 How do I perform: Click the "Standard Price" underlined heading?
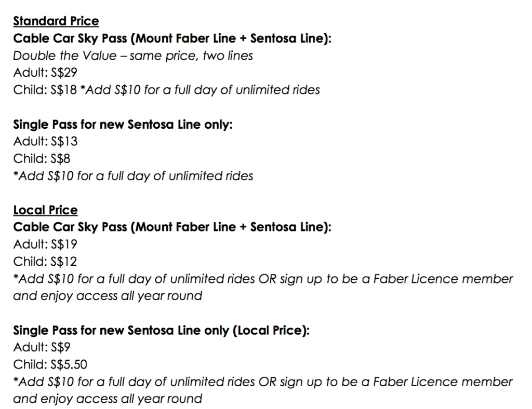(x=56, y=21)
